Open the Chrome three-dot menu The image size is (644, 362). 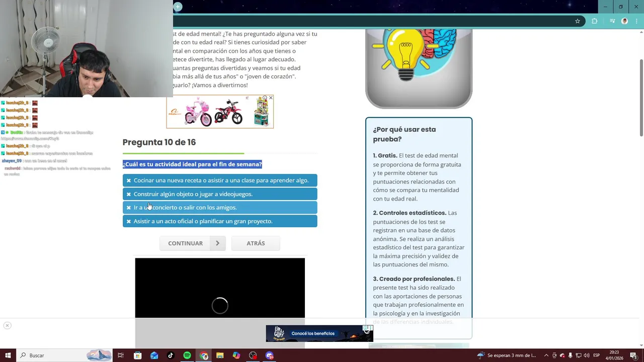pyautogui.click(x=635, y=21)
